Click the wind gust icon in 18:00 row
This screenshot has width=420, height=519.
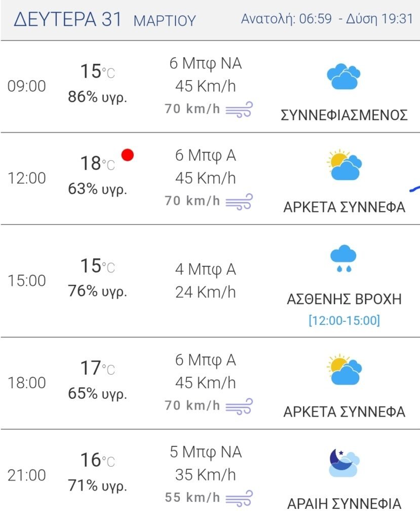(239, 406)
